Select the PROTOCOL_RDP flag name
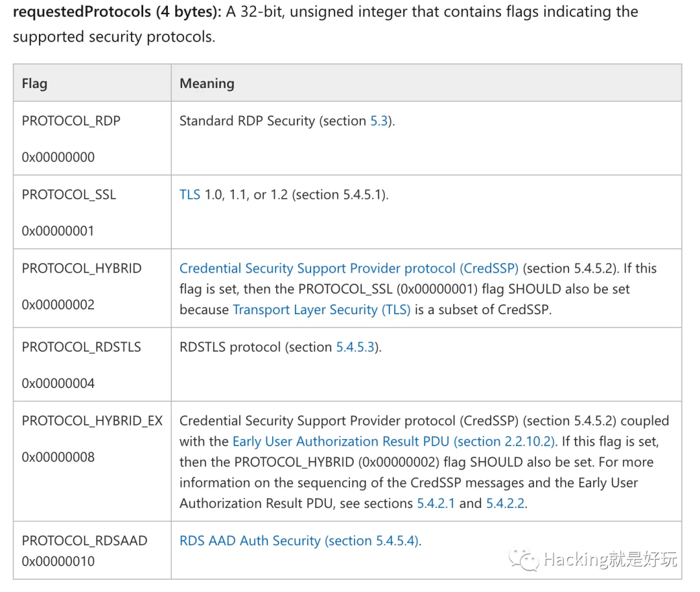Viewport: 700px width, 592px height. pyautogui.click(x=71, y=121)
